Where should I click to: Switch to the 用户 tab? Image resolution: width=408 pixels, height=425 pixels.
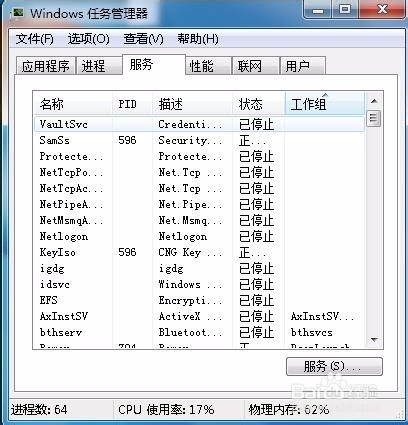point(303,66)
